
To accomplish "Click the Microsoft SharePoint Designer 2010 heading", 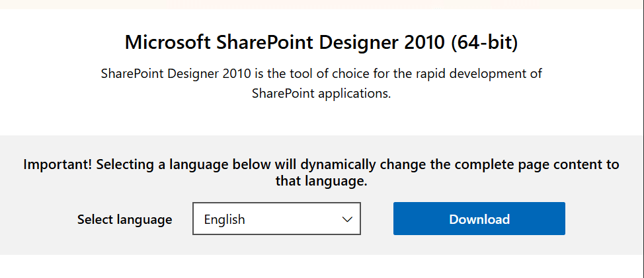I will click(x=321, y=44).
